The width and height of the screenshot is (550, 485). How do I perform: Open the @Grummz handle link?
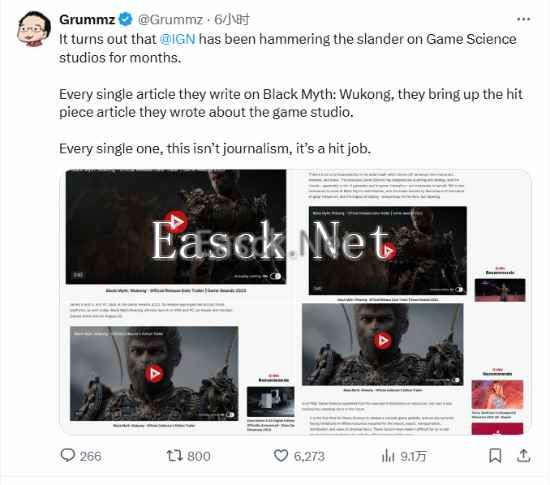tap(170, 20)
